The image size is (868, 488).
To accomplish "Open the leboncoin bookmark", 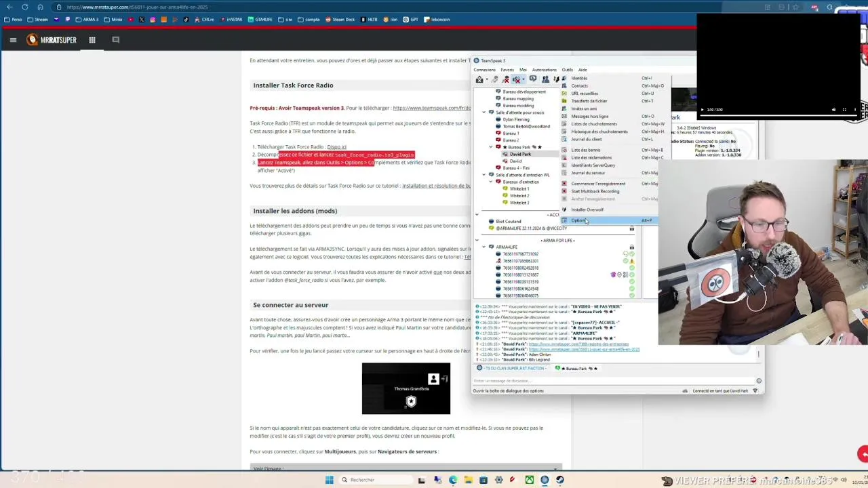I will 437,20.
